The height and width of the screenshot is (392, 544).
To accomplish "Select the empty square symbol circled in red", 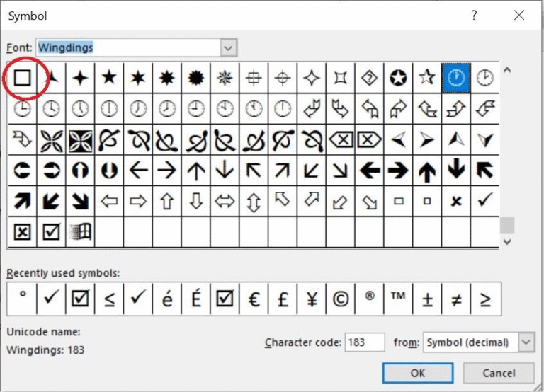I will [x=22, y=78].
